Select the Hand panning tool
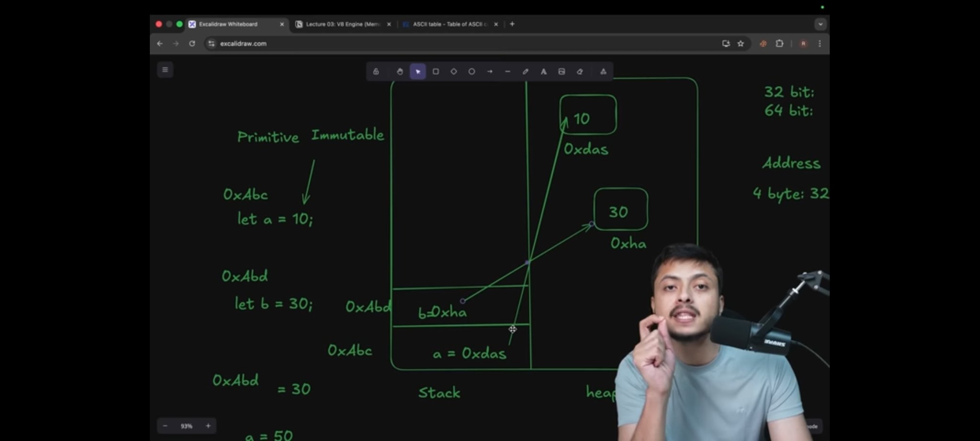980x441 pixels. click(x=400, y=72)
